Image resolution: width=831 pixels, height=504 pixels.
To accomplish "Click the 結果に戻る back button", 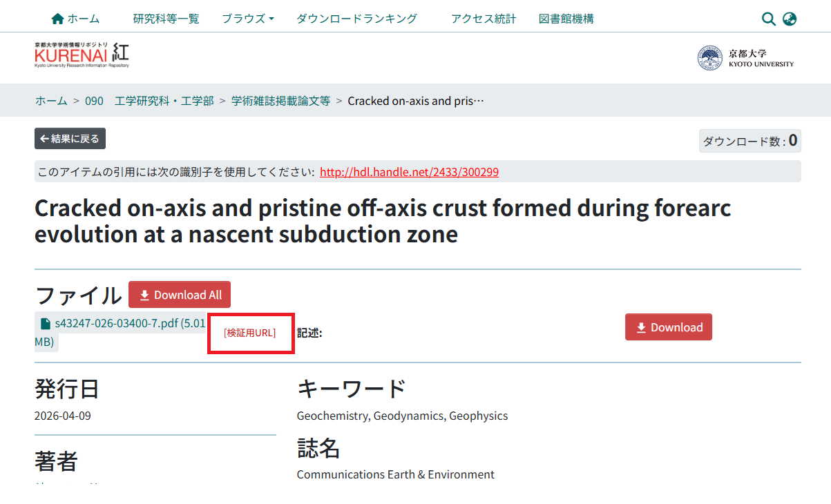I will coord(70,139).
